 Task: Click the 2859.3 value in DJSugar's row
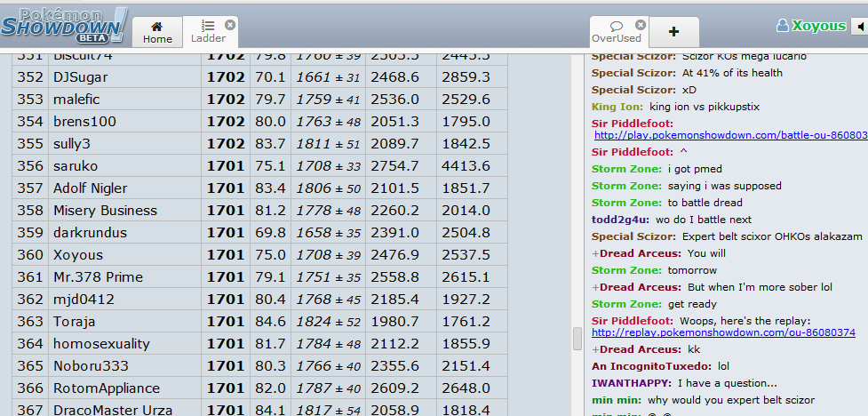click(466, 77)
